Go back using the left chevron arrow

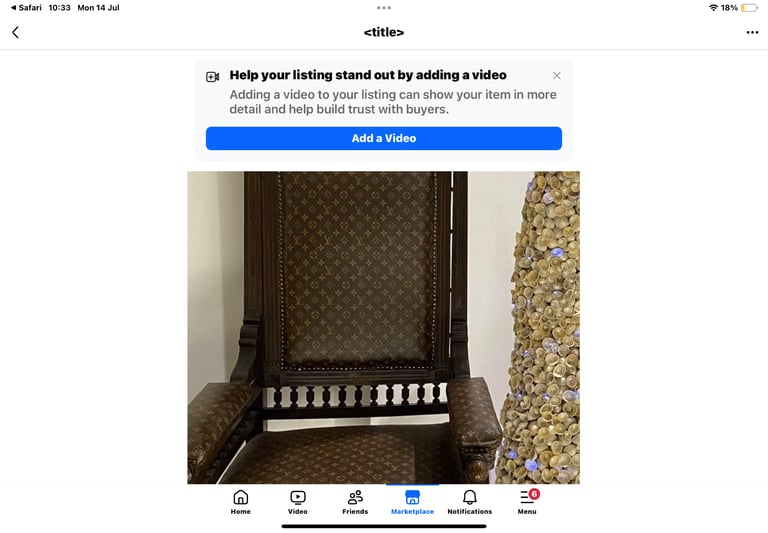point(15,32)
